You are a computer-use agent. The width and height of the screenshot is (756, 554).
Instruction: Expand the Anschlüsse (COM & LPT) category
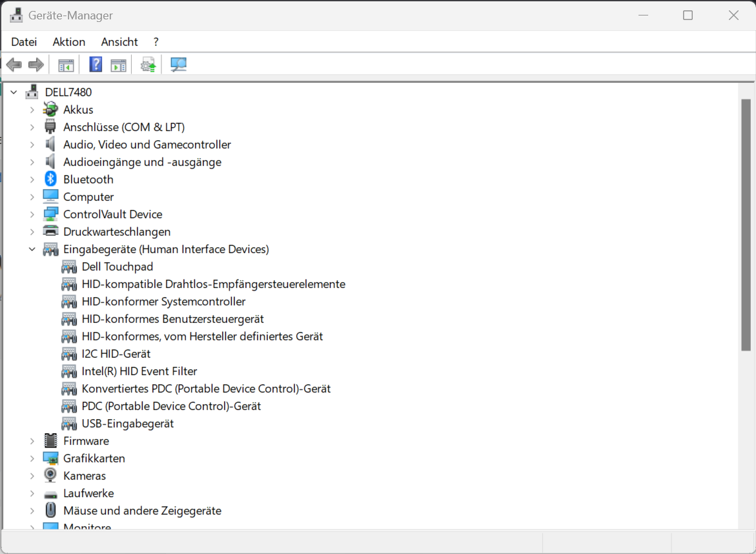click(32, 127)
